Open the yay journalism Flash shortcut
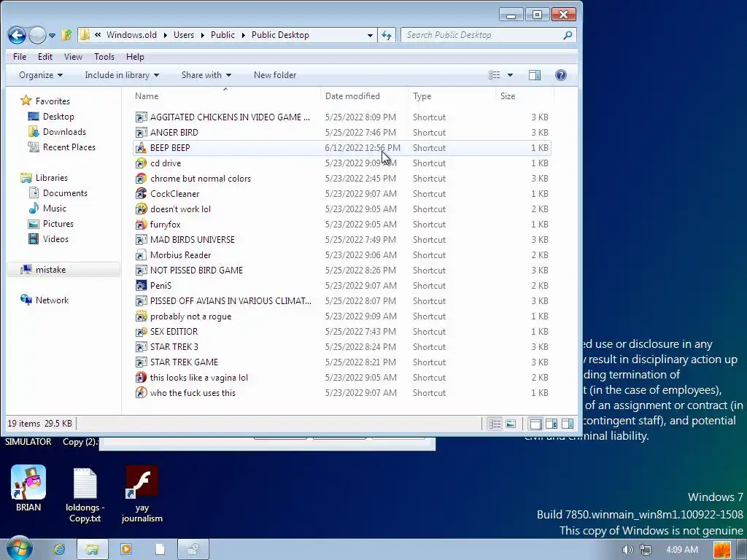Image resolution: width=747 pixels, height=560 pixels. click(x=142, y=494)
